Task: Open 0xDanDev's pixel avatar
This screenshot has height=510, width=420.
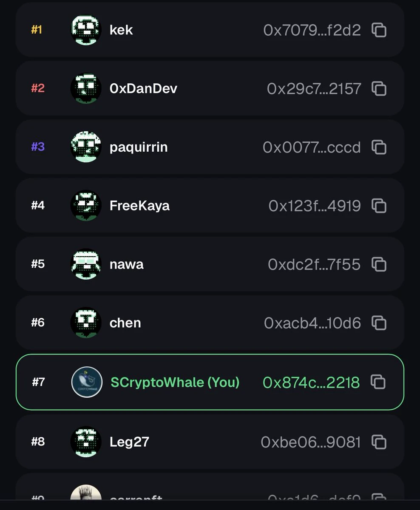Action: point(86,88)
